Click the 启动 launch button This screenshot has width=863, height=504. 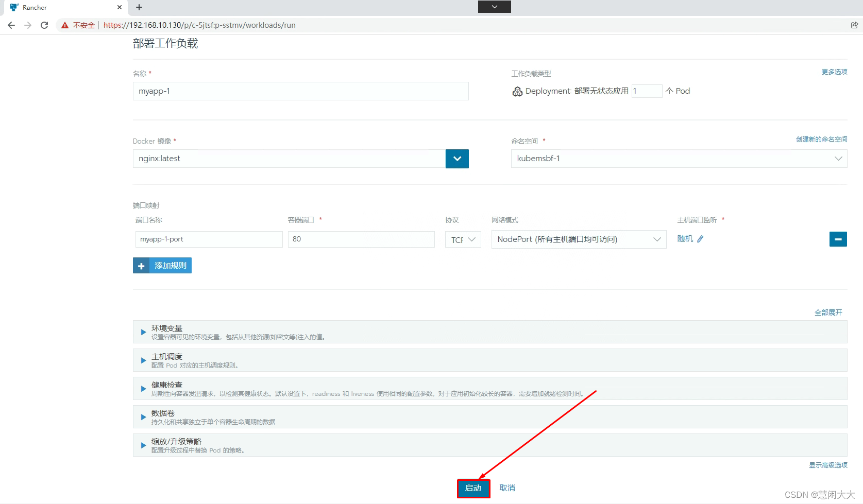[473, 488]
